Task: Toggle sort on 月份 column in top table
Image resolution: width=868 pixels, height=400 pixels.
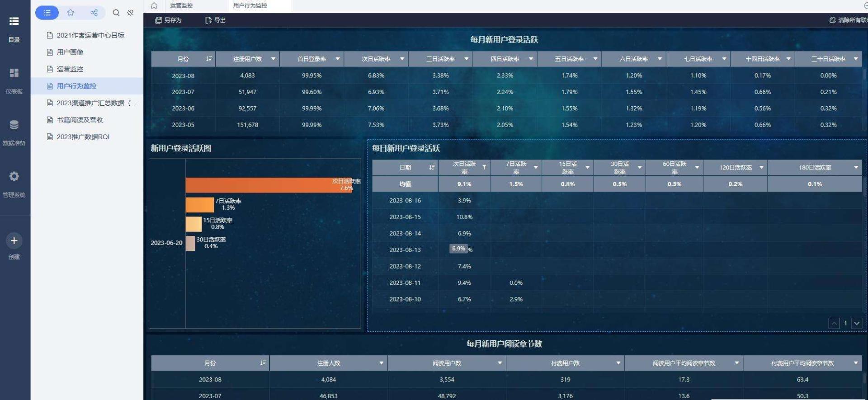Action: (x=208, y=59)
